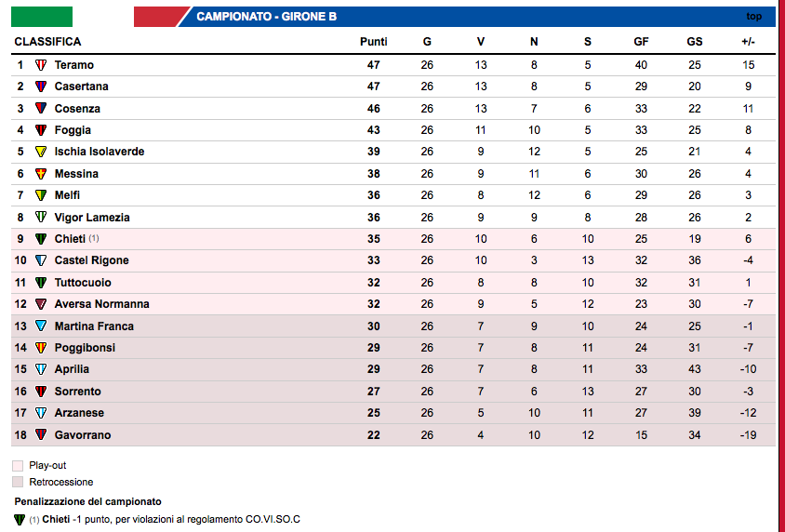Open the Vigor Lamezia team link
Screen dimensions: 785x532
click(x=92, y=218)
